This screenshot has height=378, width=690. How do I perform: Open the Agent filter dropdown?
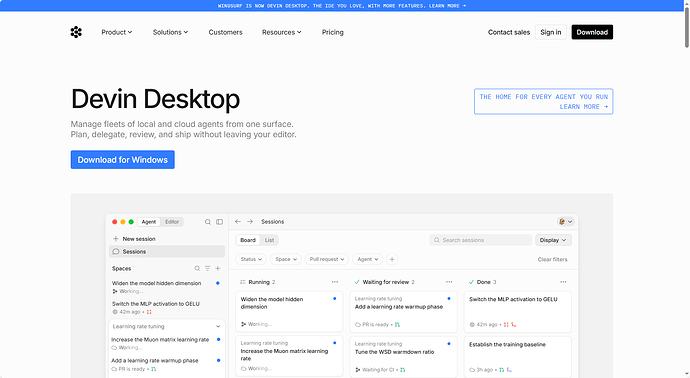tap(368, 259)
